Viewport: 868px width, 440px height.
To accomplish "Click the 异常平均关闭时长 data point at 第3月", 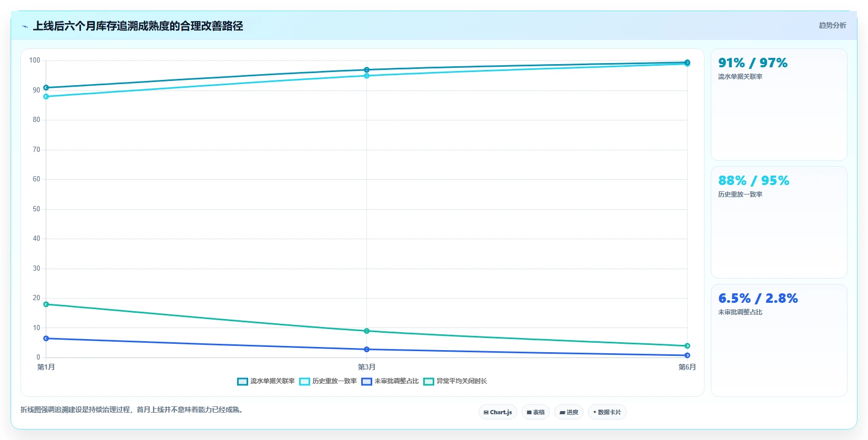I will 366,331.
